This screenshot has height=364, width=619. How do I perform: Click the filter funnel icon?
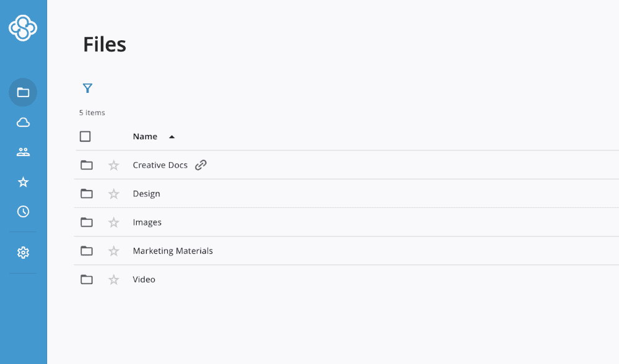pos(87,89)
